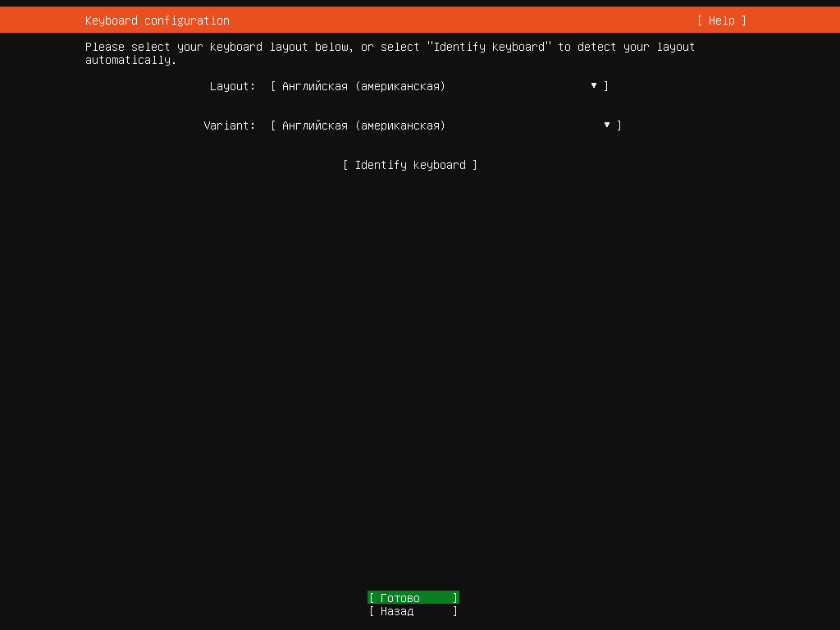Expand the Variant selector arrow

606,124
